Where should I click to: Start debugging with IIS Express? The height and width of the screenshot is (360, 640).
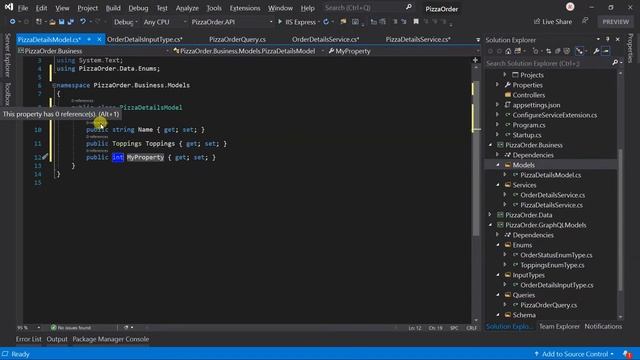coord(297,22)
